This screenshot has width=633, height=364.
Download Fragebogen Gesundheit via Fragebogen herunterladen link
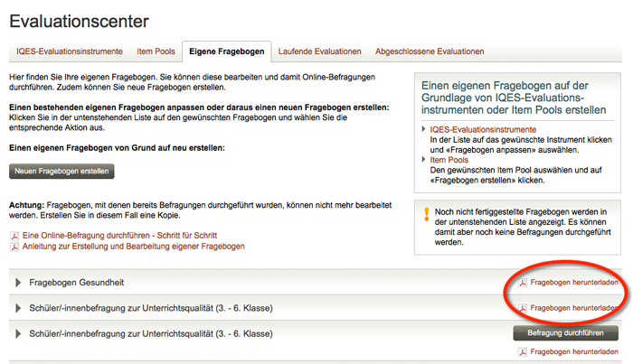(574, 282)
